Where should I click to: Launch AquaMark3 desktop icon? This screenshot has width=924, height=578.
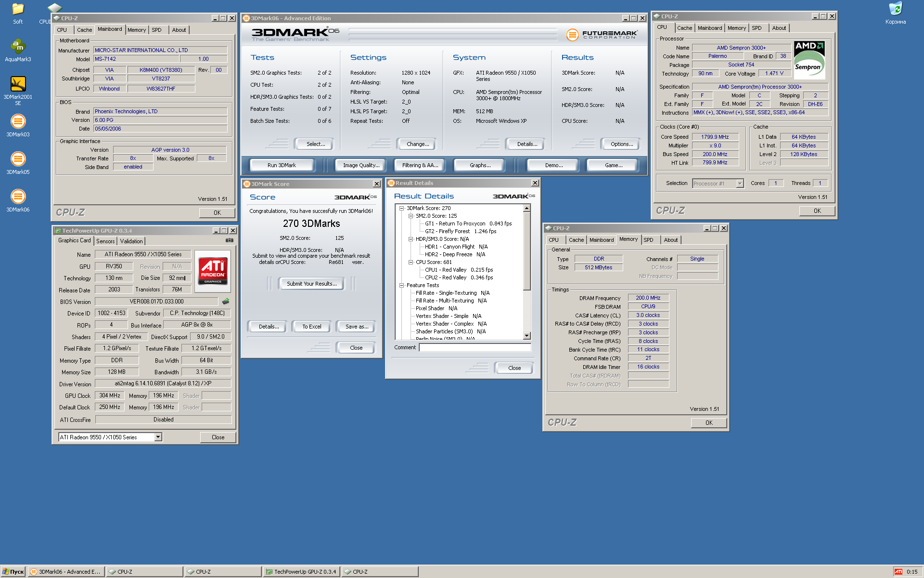point(18,51)
